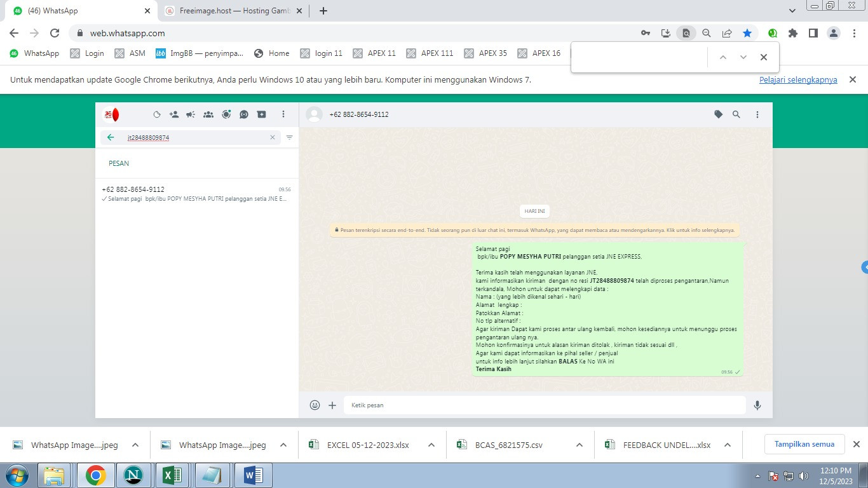Expand options for EXCEL 05-12-2023.xlsx download
868x488 pixels.
pyautogui.click(x=431, y=445)
